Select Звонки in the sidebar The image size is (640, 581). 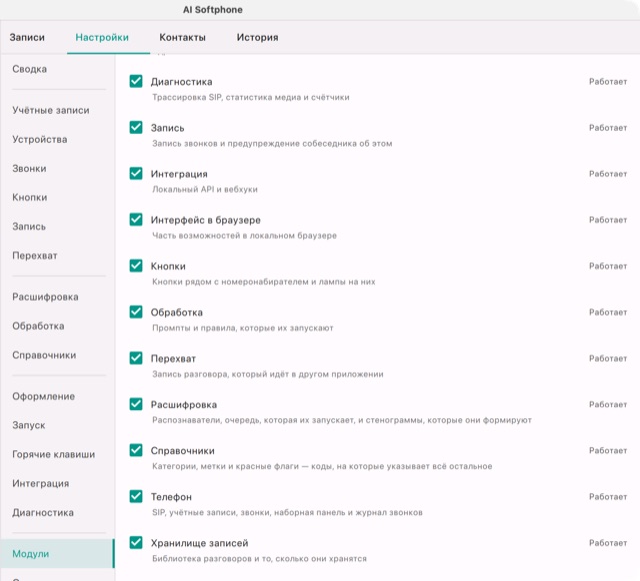click(29, 168)
